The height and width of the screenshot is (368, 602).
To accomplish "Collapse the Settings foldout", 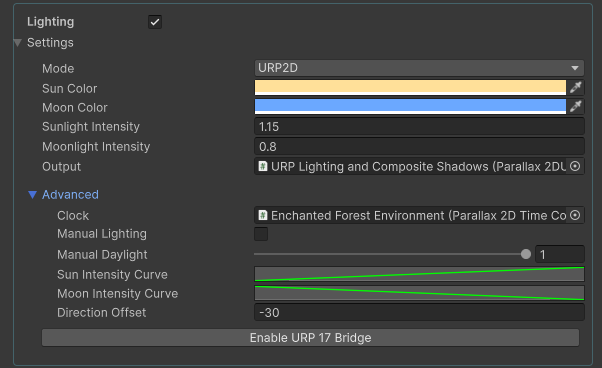I will point(17,43).
